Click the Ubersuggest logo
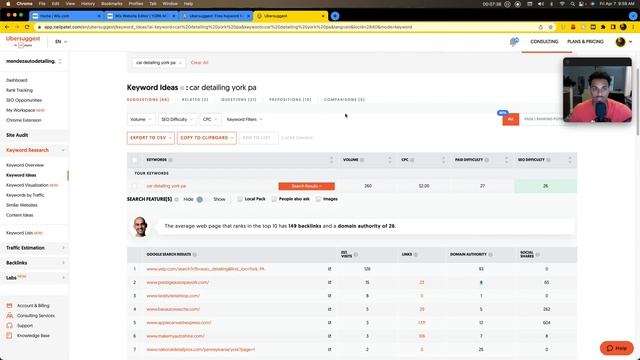Image resolution: width=640 pixels, height=360 pixels. click(x=23, y=41)
